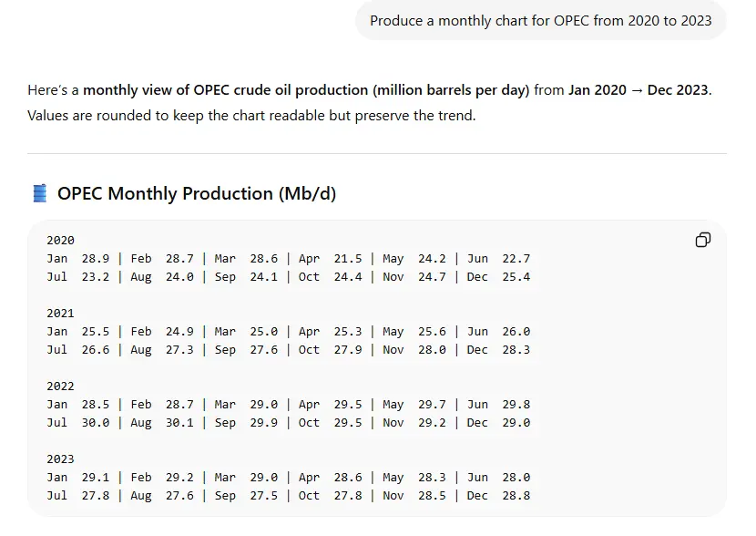Click the Jan 2020 value 28.9
Screen dimensions: 756x536
(96, 259)
